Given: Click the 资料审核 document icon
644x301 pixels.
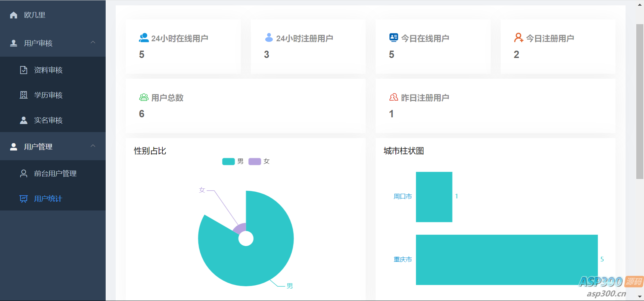Looking at the screenshot, I should click(x=23, y=70).
